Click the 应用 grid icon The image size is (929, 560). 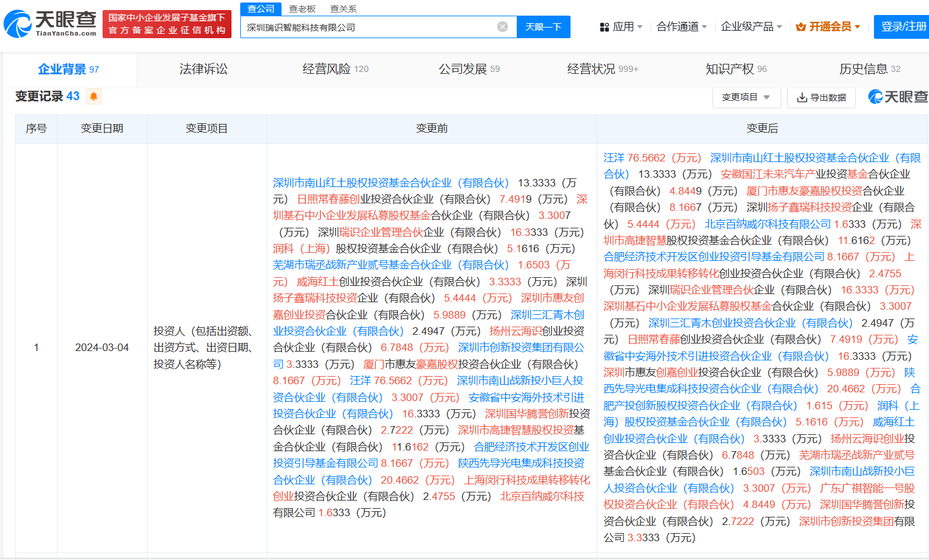tap(604, 27)
